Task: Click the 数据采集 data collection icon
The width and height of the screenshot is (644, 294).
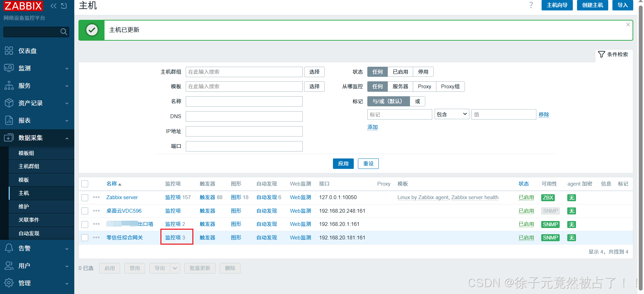Action: point(9,138)
